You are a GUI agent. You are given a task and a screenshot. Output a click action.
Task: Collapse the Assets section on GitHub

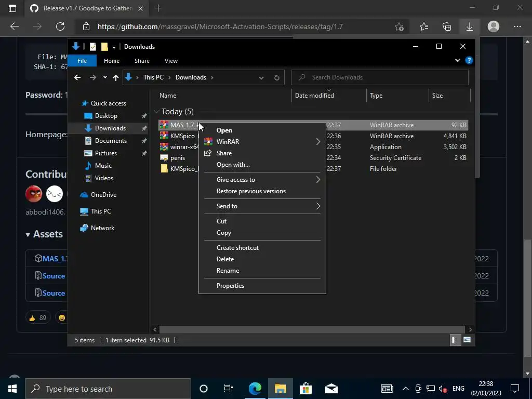coord(28,234)
